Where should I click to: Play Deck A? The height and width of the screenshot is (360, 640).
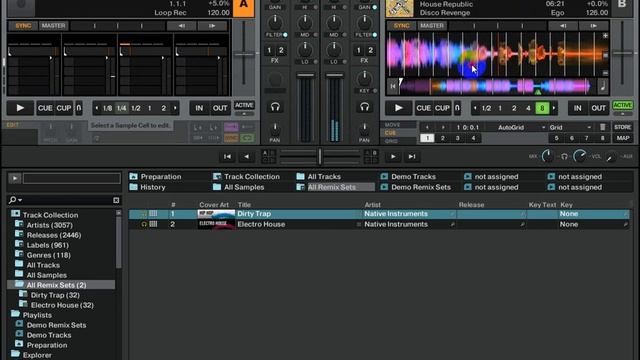(20, 108)
